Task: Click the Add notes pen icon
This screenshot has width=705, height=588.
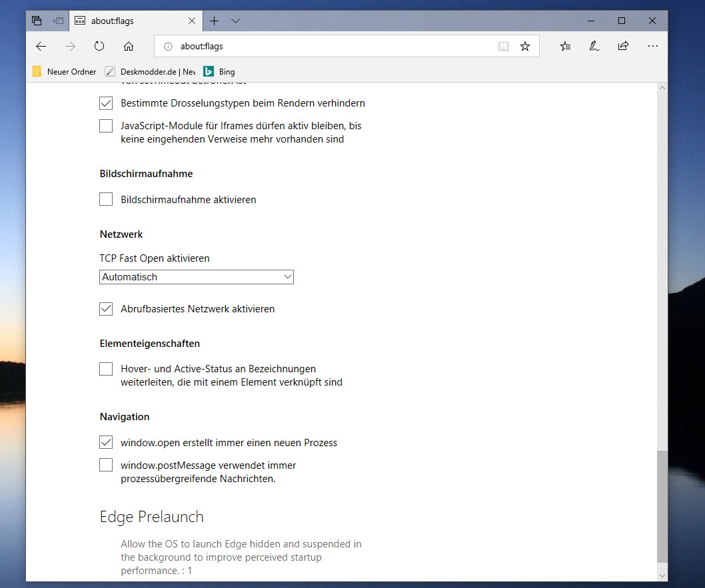Action: [x=594, y=46]
